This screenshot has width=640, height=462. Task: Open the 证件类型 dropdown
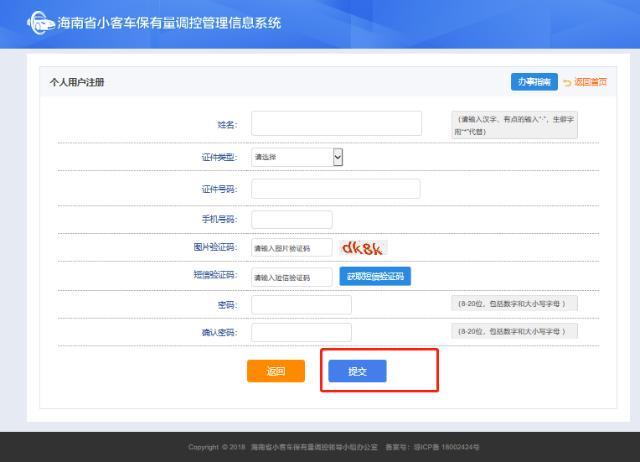(x=297, y=157)
